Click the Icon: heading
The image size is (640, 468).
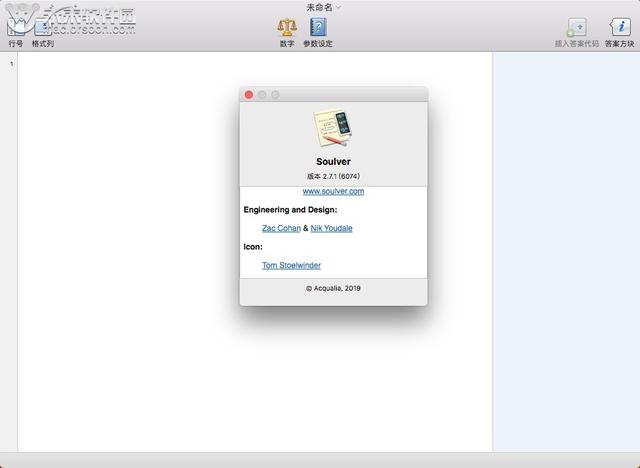[x=253, y=247]
